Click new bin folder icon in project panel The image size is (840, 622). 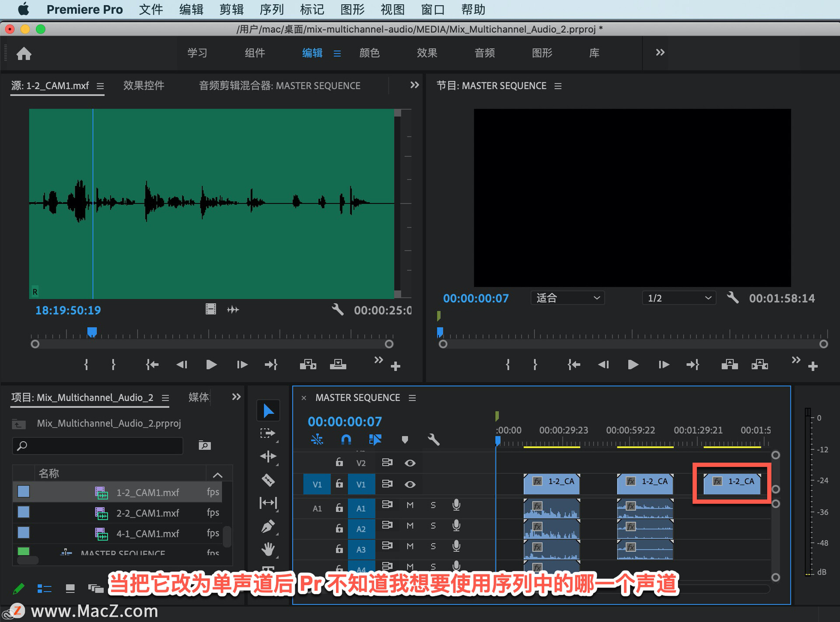(204, 445)
